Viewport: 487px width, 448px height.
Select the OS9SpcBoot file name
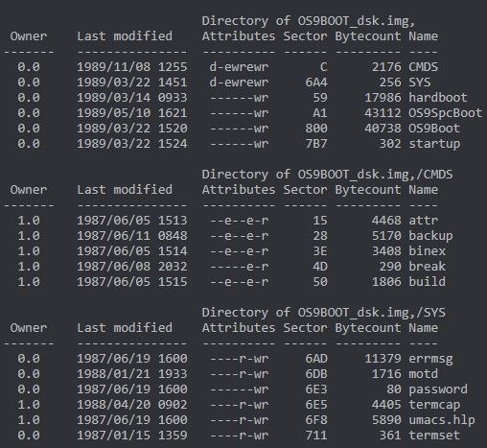pos(446,113)
